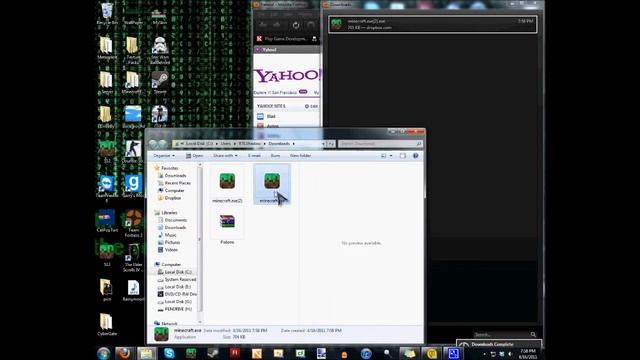Click the Yahoo logo

[x=287, y=76]
